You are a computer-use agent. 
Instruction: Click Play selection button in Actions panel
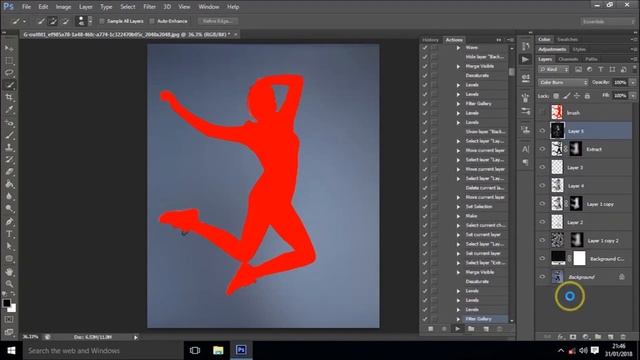click(458, 329)
